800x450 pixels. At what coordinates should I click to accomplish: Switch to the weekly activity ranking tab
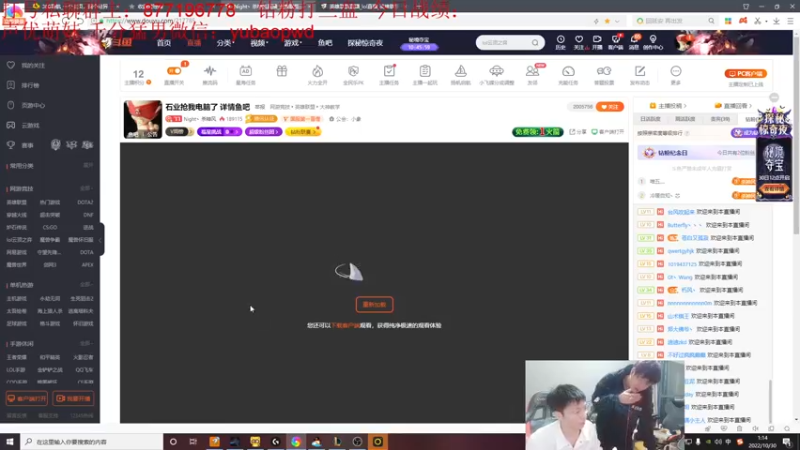click(x=685, y=119)
